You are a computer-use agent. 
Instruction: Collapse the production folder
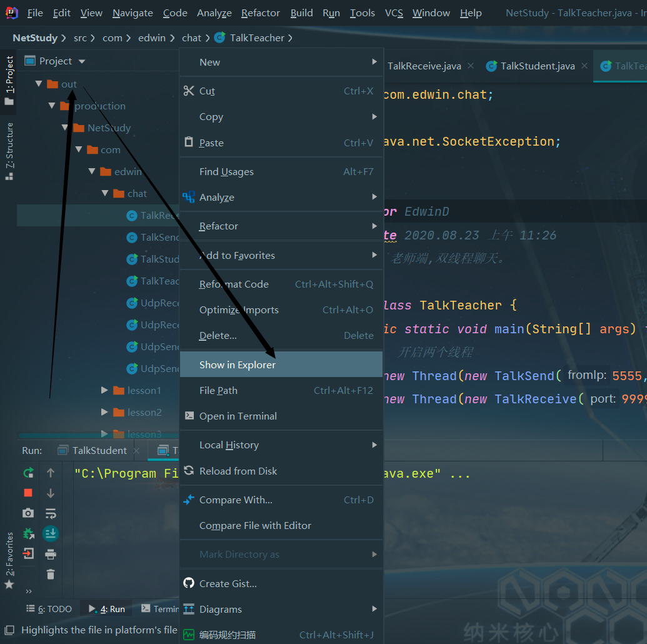52,106
